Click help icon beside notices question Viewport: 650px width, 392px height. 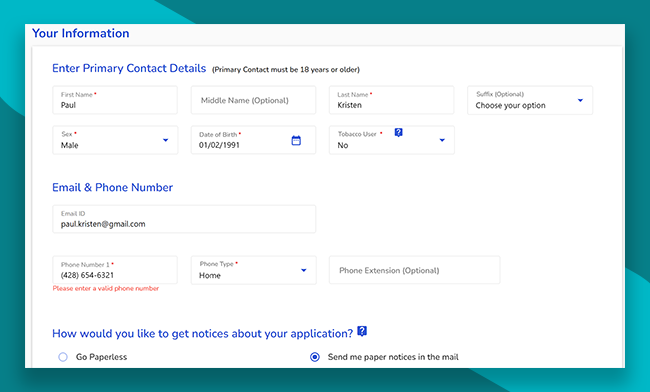[x=362, y=331]
